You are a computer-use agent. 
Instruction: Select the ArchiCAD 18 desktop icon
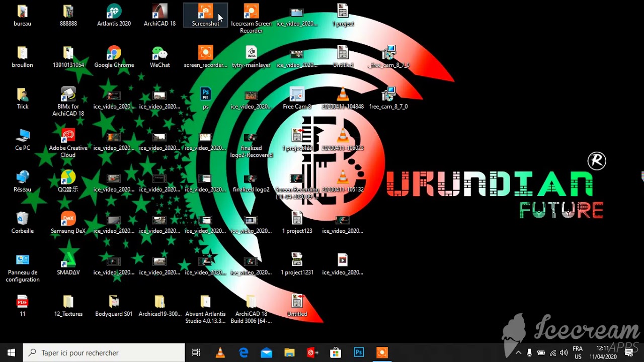[159, 15]
